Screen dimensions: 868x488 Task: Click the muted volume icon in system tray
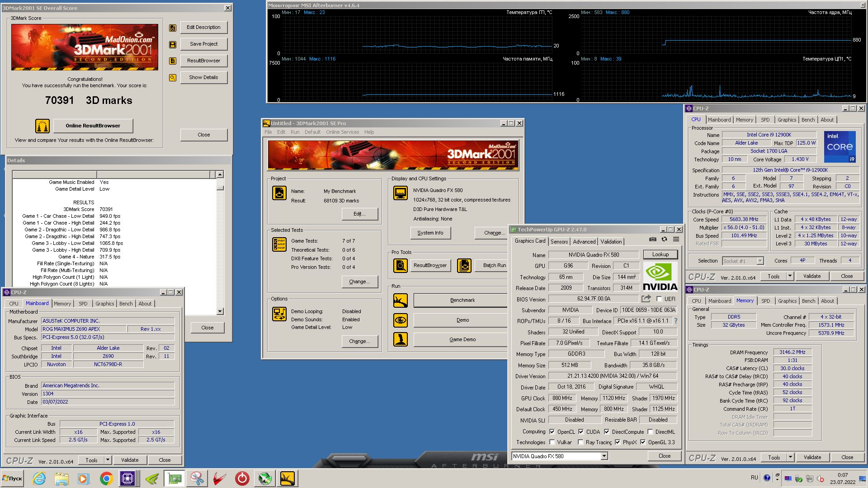tap(820, 478)
